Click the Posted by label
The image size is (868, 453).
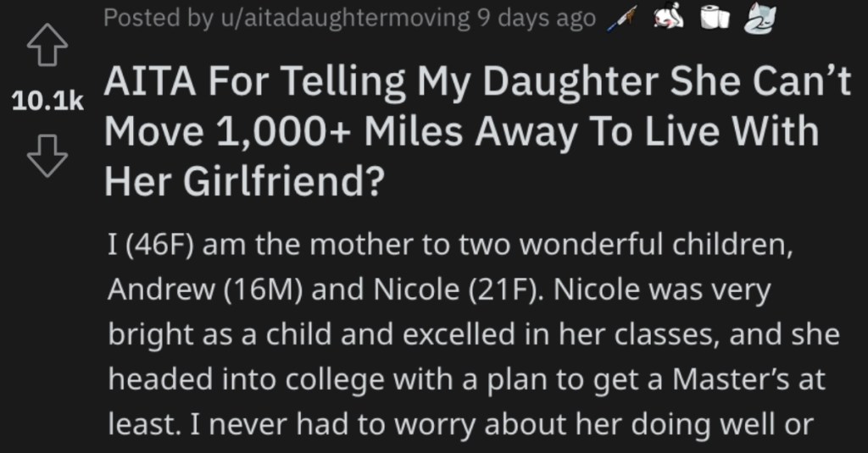(159, 19)
